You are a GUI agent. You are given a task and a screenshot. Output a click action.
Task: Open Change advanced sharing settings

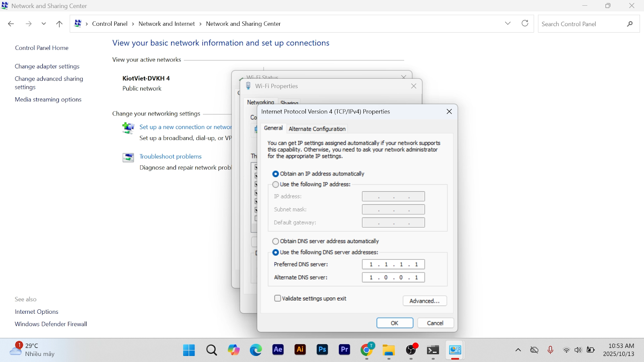[x=49, y=83]
